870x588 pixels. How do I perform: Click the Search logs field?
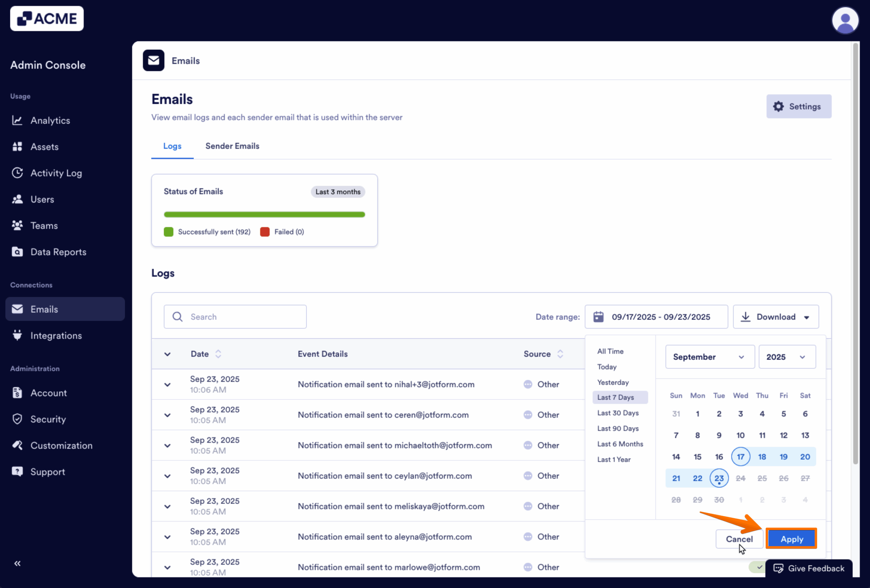click(235, 316)
